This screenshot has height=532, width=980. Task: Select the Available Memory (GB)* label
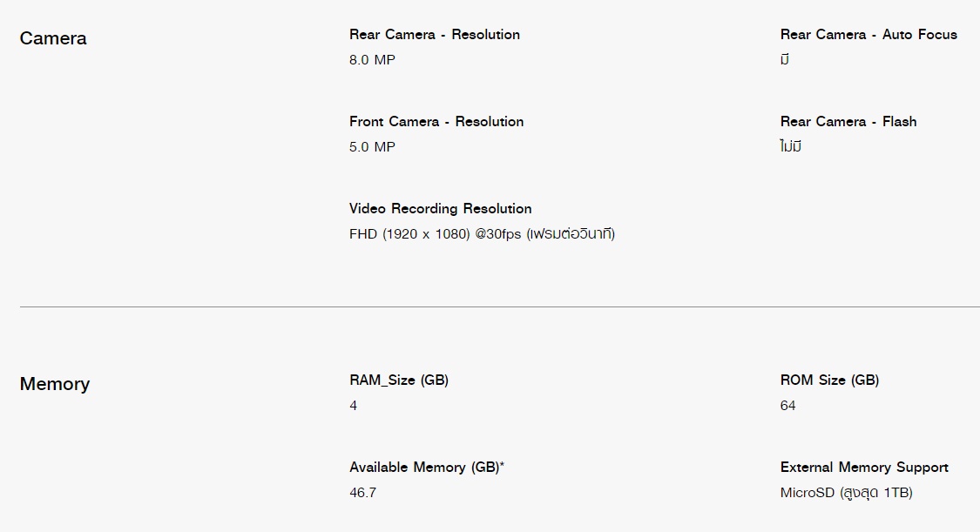(427, 467)
